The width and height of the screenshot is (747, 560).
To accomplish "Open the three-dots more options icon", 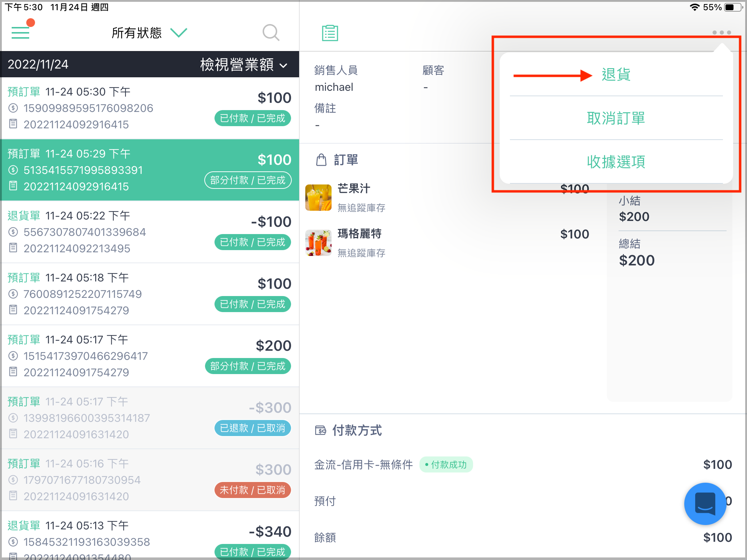I will pos(721,32).
